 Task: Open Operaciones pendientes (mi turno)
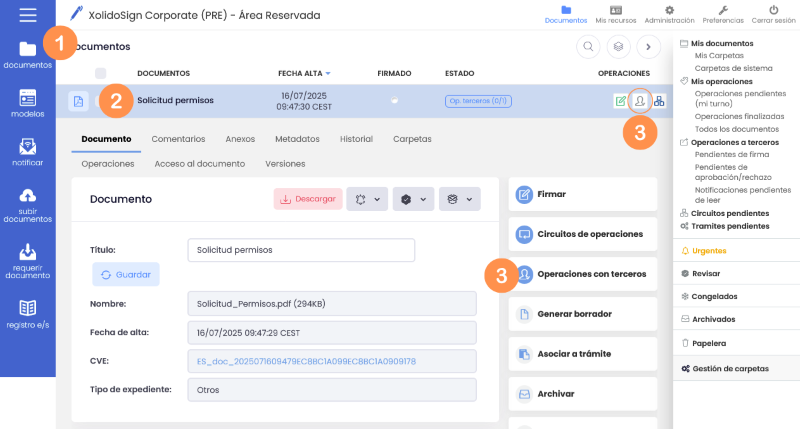click(740, 98)
